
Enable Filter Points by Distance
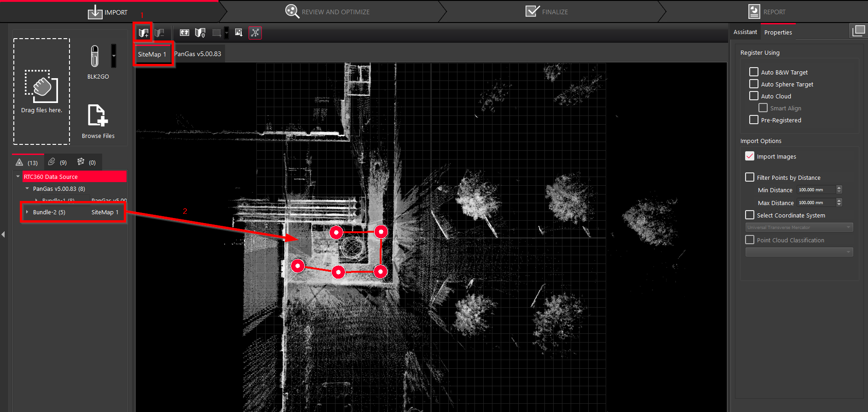click(750, 177)
